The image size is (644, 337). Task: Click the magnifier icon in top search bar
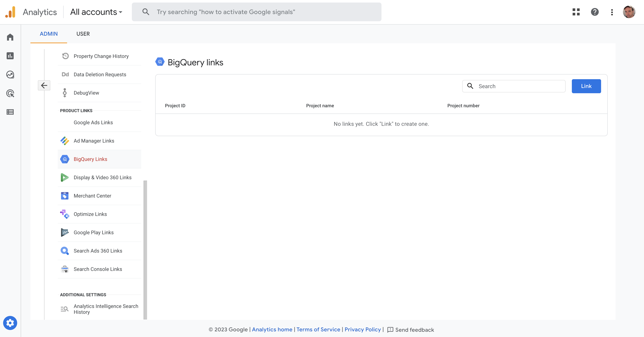tap(146, 12)
